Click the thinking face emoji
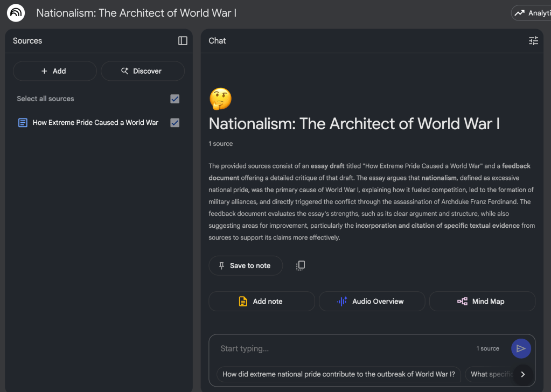The height and width of the screenshot is (392, 551). (x=220, y=99)
